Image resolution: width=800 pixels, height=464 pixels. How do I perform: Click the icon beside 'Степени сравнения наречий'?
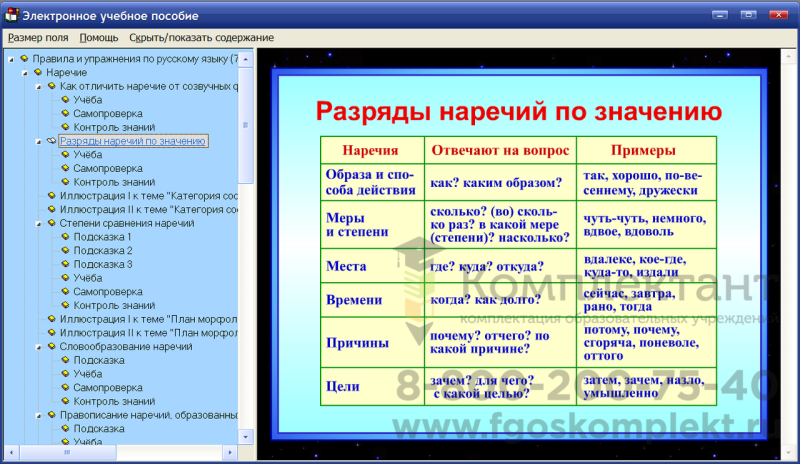click(52, 223)
